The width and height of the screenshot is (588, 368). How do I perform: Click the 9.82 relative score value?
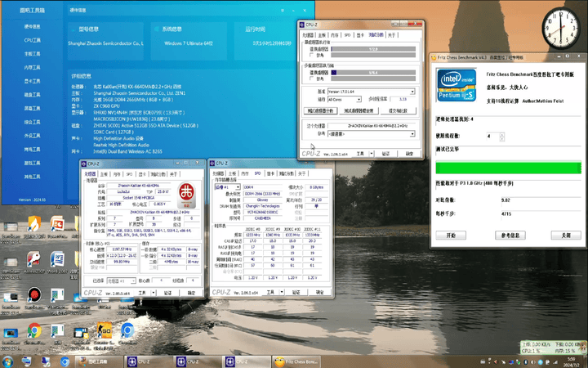point(506,200)
